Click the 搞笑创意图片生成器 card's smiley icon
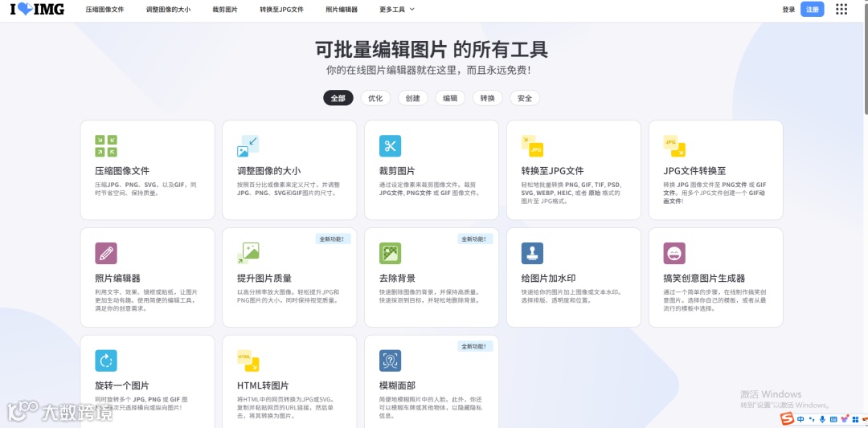This screenshot has height=428, width=868. pyautogui.click(x=674, y=253)
